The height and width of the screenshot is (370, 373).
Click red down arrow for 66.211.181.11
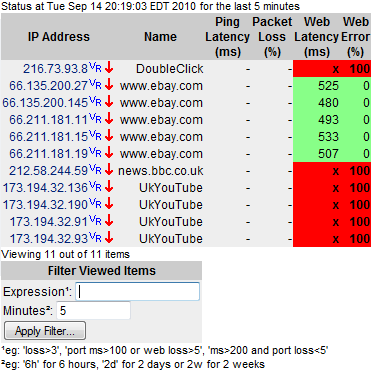click(x=109, y=119)
